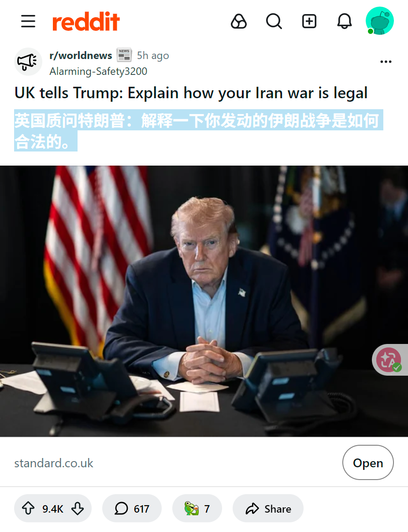Upvote the post
The image size is (408, 532).
pos(28,509)
